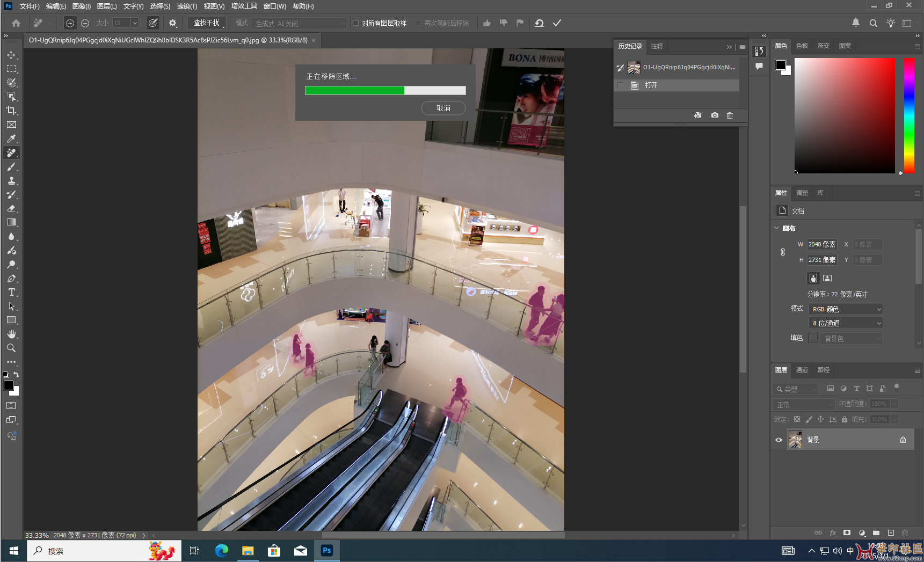924x562 pixels.
Task: Cancel the region removal progress dialog
Action: click(x=443, y=108)
